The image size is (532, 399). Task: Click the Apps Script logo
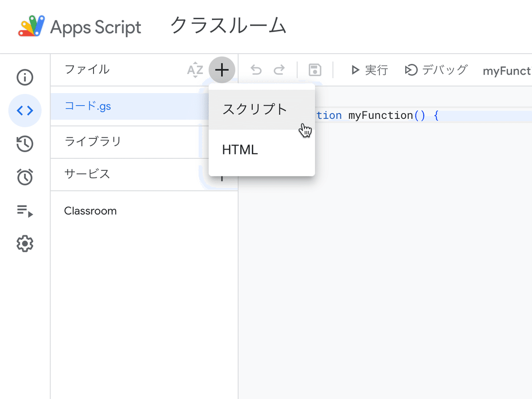32,27
